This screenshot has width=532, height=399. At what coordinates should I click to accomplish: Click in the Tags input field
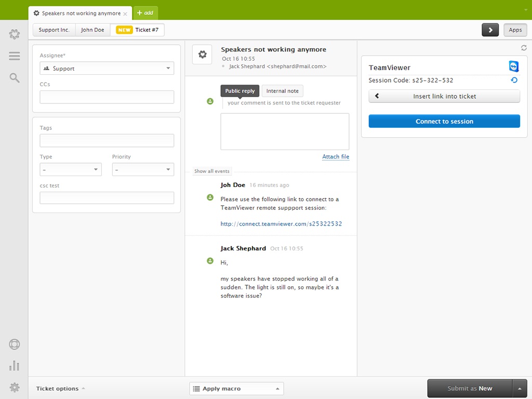[107, 141]
